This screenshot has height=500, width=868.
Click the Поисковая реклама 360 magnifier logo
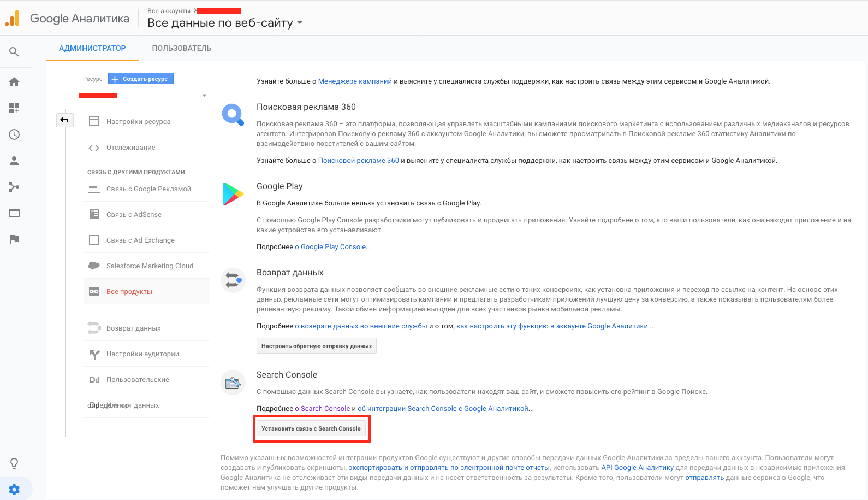233,115
